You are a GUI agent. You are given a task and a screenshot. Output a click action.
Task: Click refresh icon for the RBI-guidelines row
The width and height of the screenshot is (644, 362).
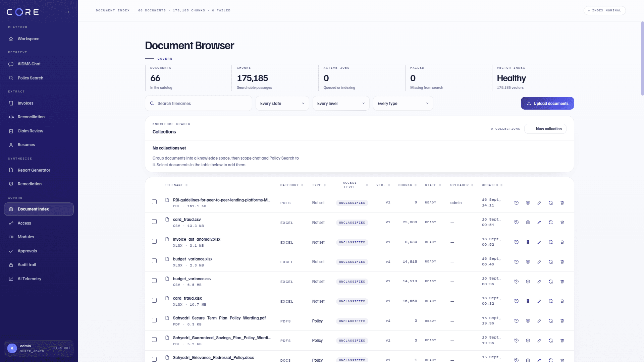[x=551, y=203]
